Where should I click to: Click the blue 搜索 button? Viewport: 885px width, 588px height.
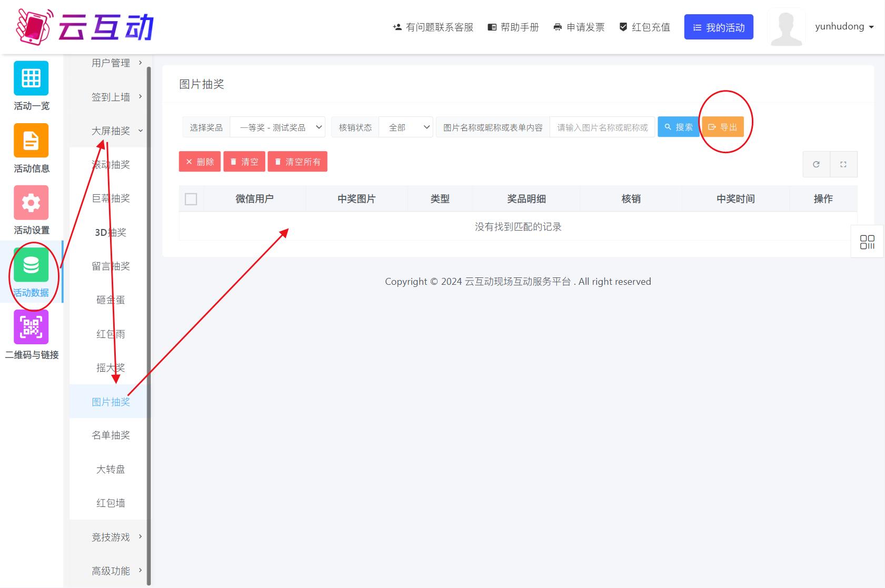pos(678,127)
